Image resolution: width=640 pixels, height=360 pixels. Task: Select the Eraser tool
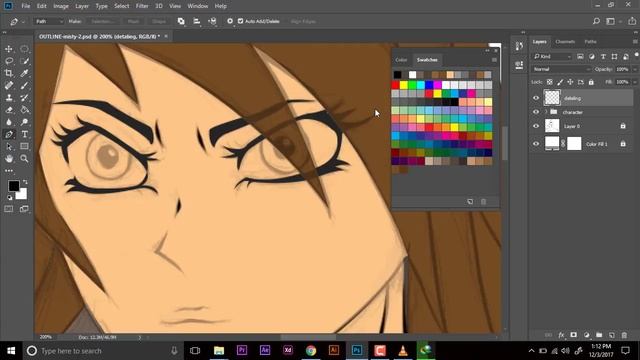9,110
